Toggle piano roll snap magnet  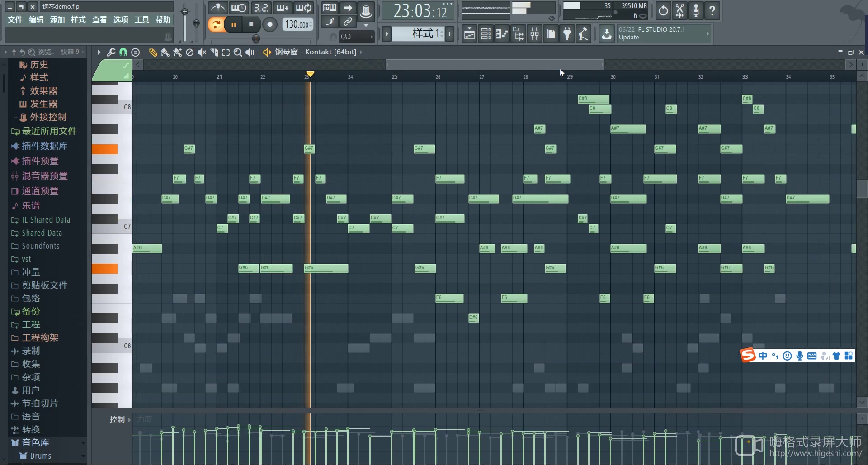point(123,52)
